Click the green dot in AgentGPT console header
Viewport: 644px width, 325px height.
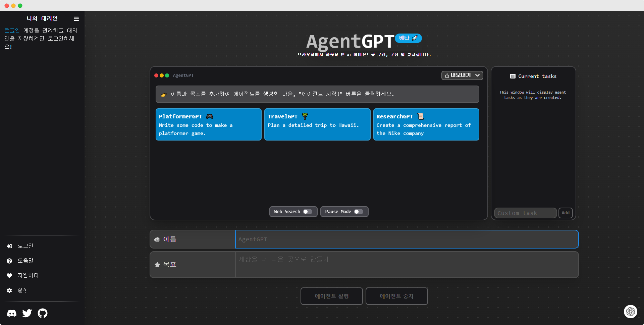[167, 75]
